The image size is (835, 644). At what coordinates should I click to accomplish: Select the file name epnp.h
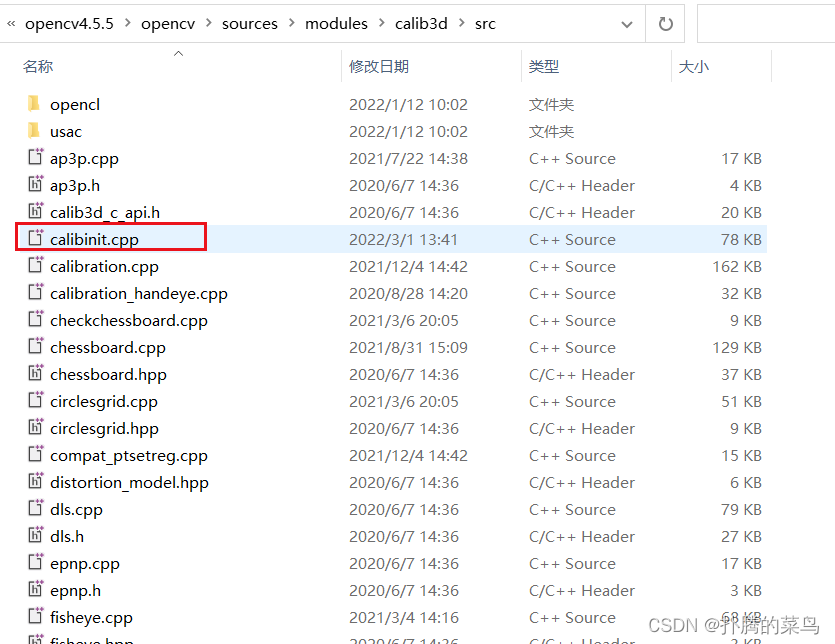click(x=76, y=591)
